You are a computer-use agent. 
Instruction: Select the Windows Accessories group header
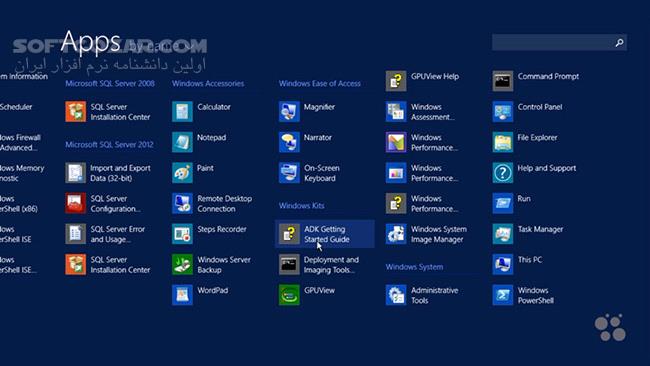208,84
